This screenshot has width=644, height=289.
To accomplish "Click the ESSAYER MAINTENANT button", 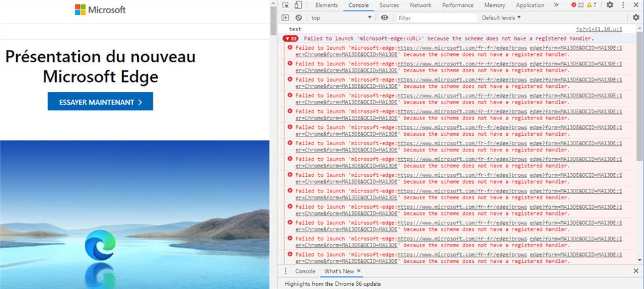I will [100, 102].
